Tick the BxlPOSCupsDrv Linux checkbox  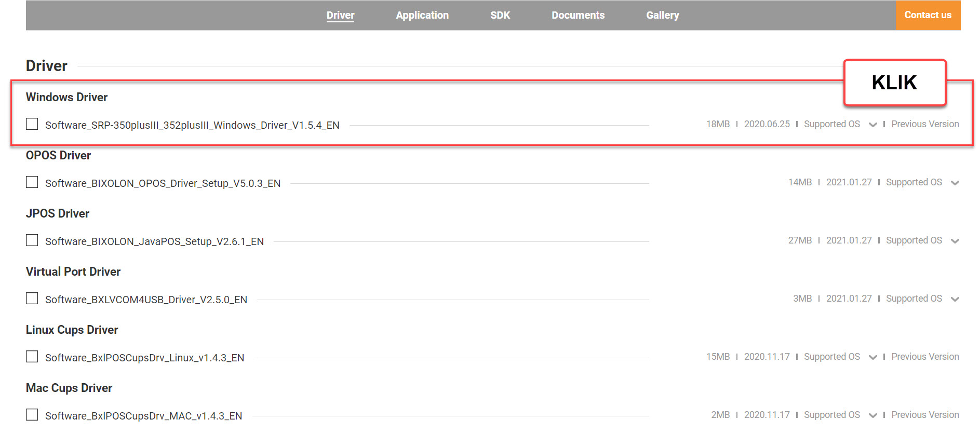(32, 357)
